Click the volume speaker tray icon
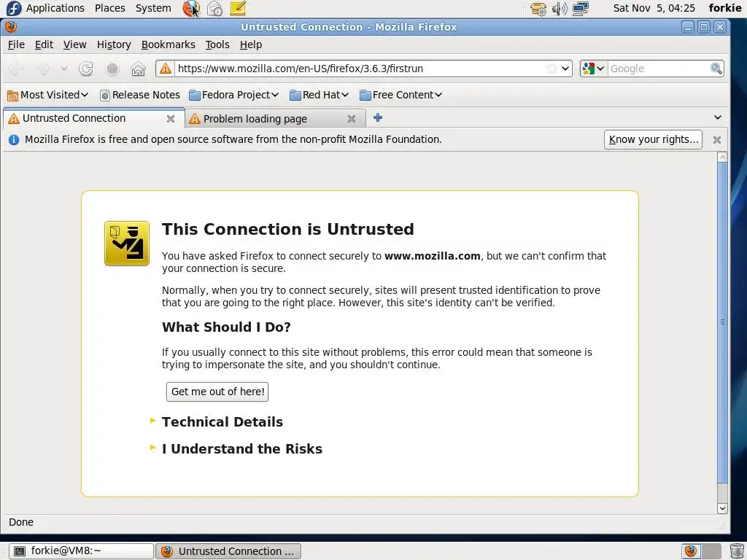Screen dimensions: 747x560 tap(560, 9)
